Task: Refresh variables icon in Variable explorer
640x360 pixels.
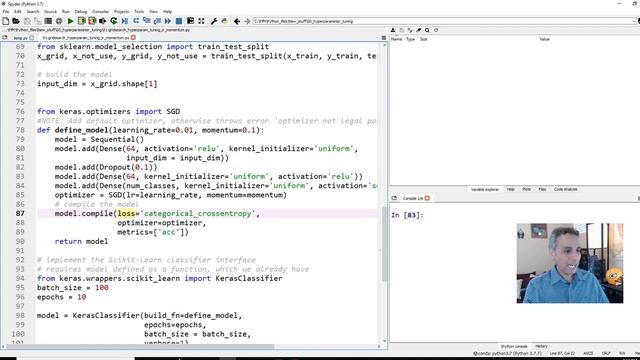Action: coord(436,30)
